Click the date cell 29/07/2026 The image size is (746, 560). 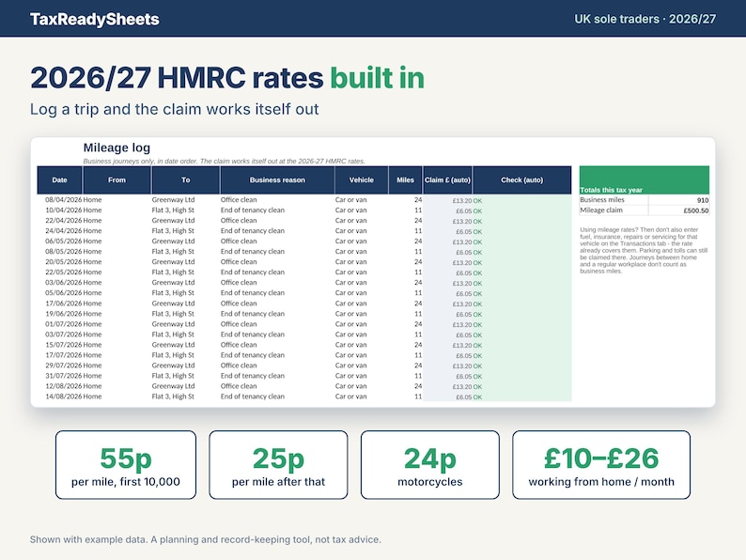coord(63,366)
